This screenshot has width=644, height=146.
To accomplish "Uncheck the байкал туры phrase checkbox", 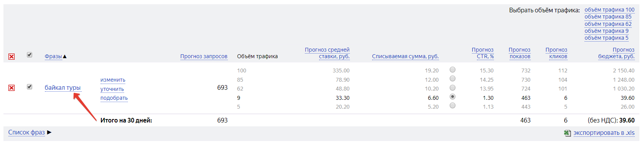I will [x=30, y=87].
